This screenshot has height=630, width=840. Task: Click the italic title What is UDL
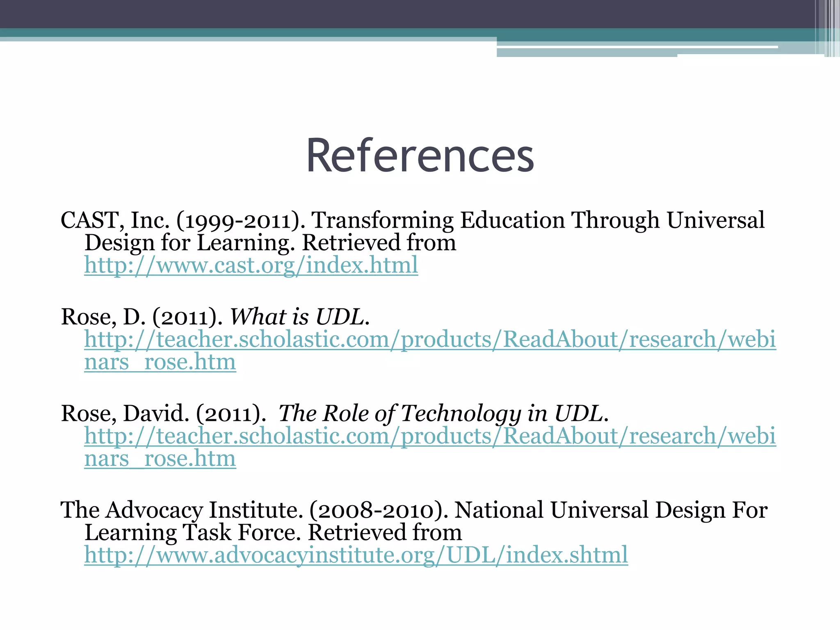coord(299,317)
